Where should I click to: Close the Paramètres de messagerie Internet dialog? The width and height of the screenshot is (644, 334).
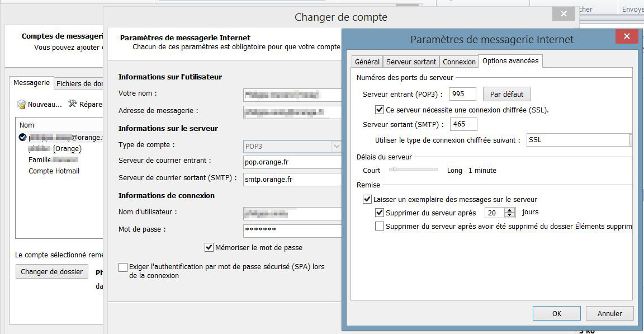626,36
